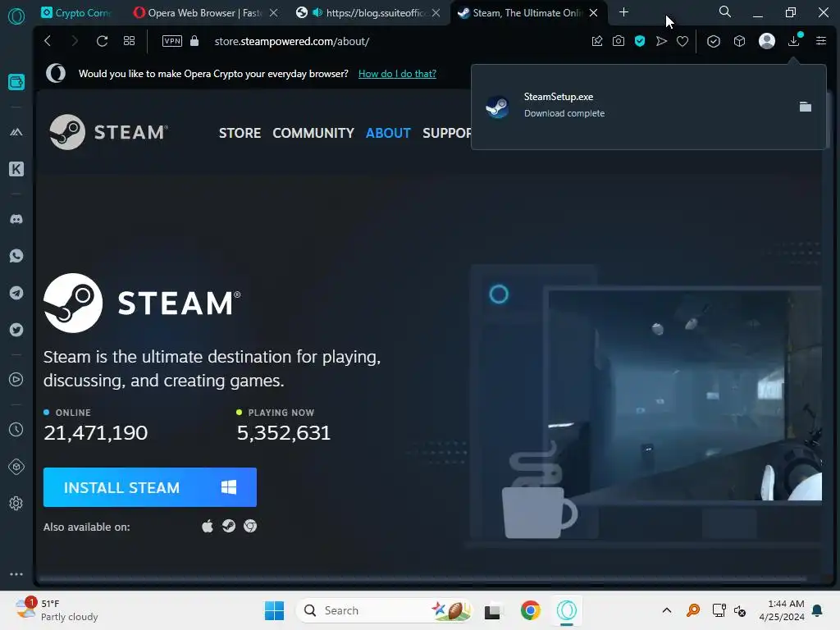Viewport: 840px width, 630px height.
Task: Open Twitter in the sidebar
Action: [16, 330]
